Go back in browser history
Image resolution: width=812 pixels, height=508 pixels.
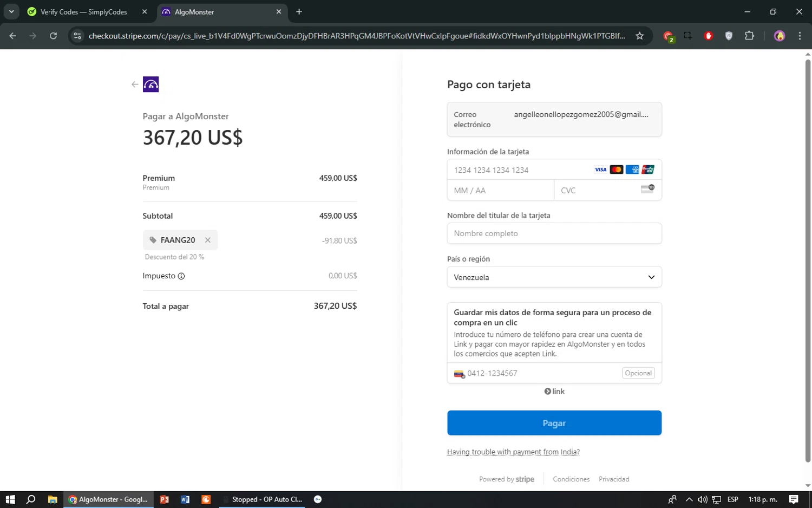13,36
